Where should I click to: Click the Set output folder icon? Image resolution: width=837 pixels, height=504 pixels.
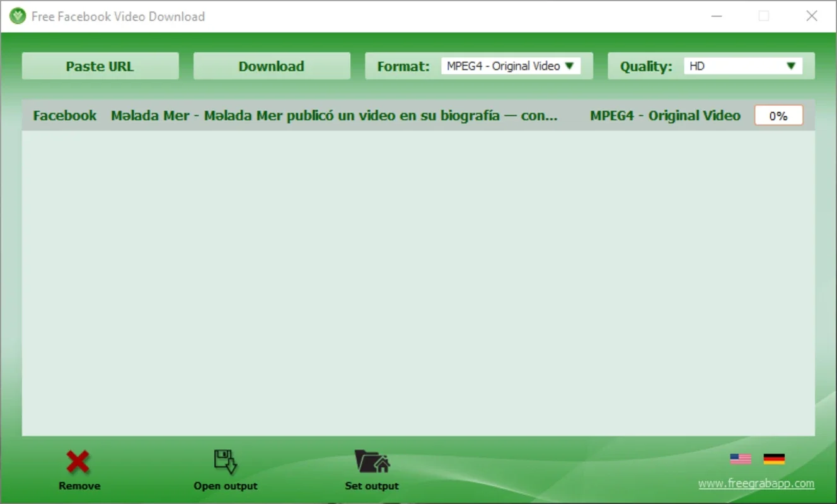(372, 461)
